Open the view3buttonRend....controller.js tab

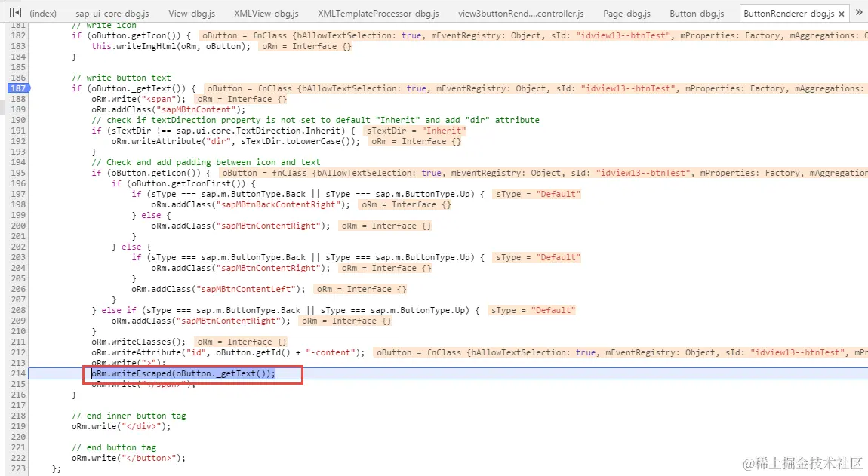pos(521,14)
